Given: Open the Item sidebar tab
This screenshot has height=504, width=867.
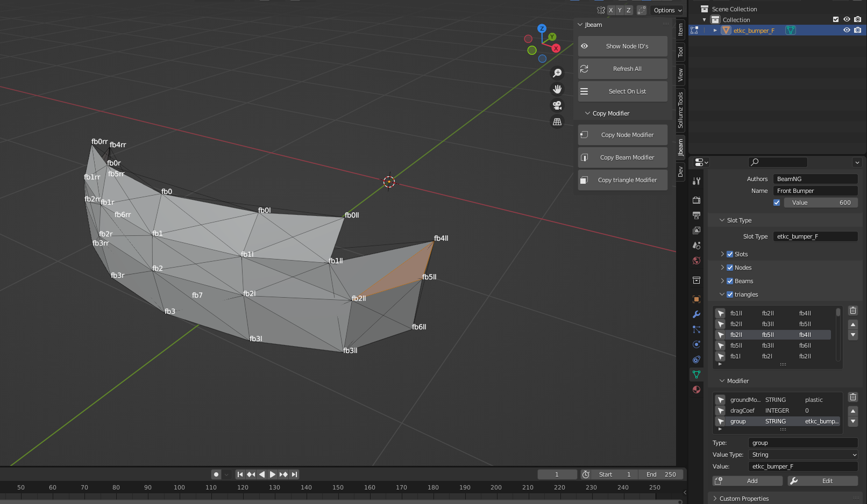Looking at the screenshot, I should click(x=680, y=30).
